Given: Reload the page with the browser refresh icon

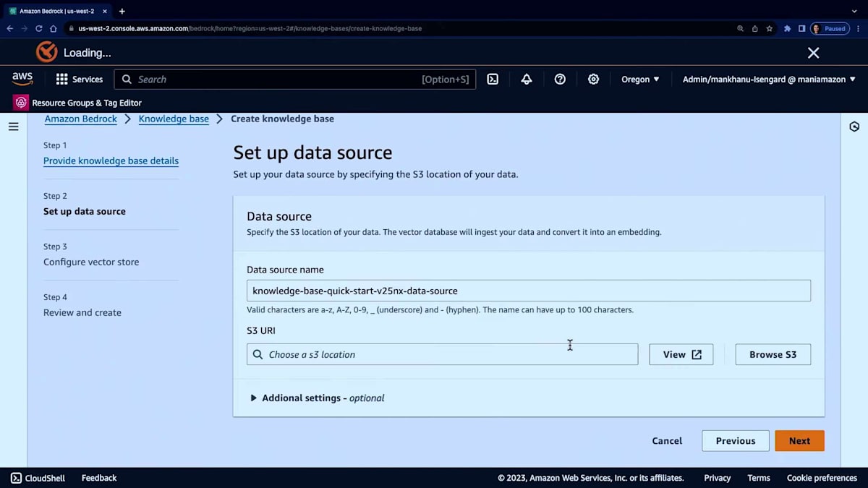Looking at the screenshot, I should (38, 28).
